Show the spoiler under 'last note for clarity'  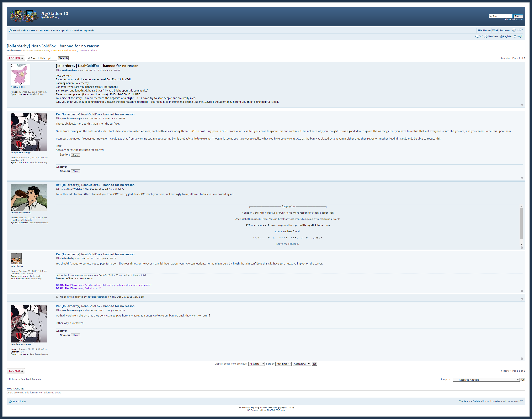tap(75, 155)
